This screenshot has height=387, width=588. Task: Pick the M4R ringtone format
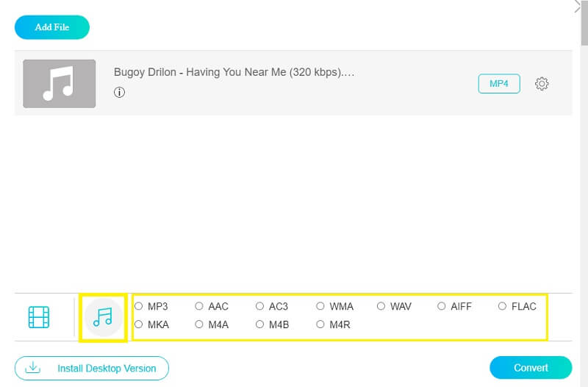[320, 324]
